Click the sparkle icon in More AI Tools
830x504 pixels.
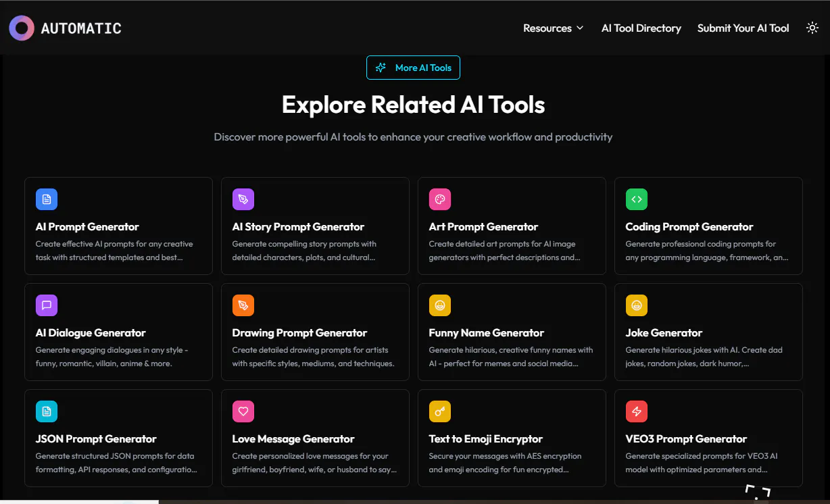click(381, 68)
